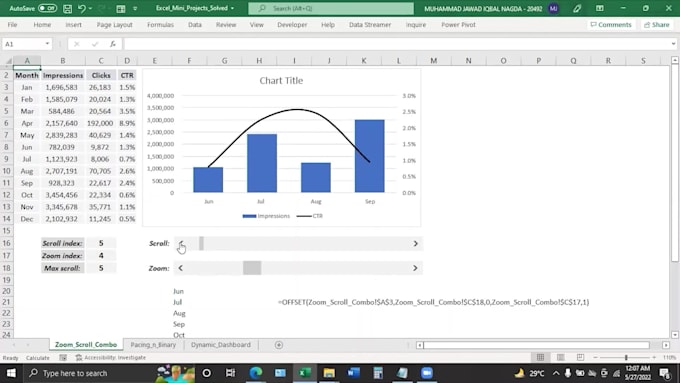The height and width of the screenshot is (383, 680).
Task: Click the Select All corner triangle
Action: coord(8,61)
